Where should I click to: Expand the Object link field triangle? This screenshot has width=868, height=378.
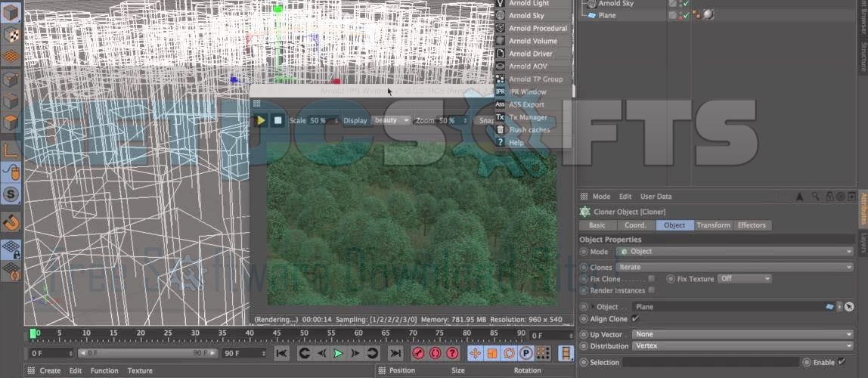click(x=594, y=307)
